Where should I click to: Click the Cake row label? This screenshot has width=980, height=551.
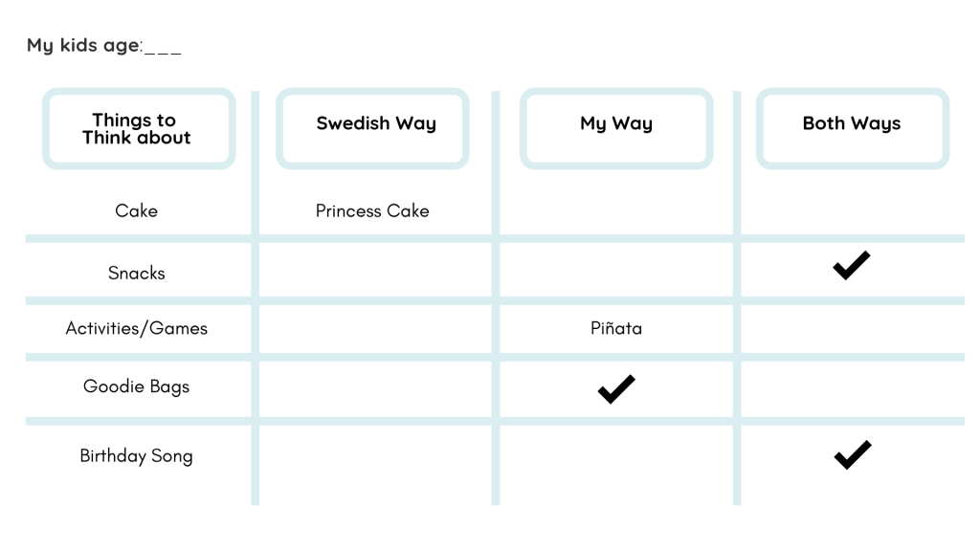136,211
